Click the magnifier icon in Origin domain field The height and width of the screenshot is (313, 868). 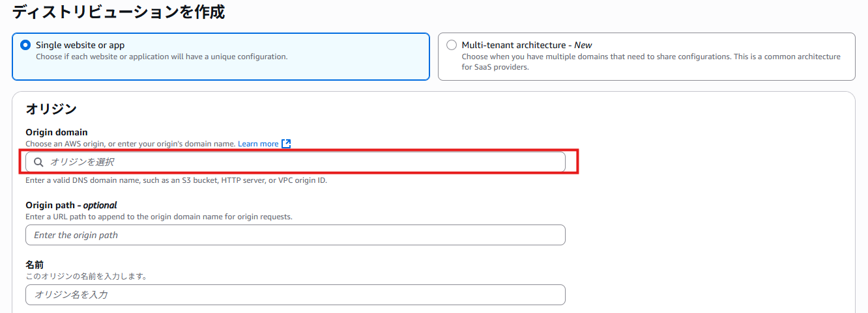(x=39, y=162)
